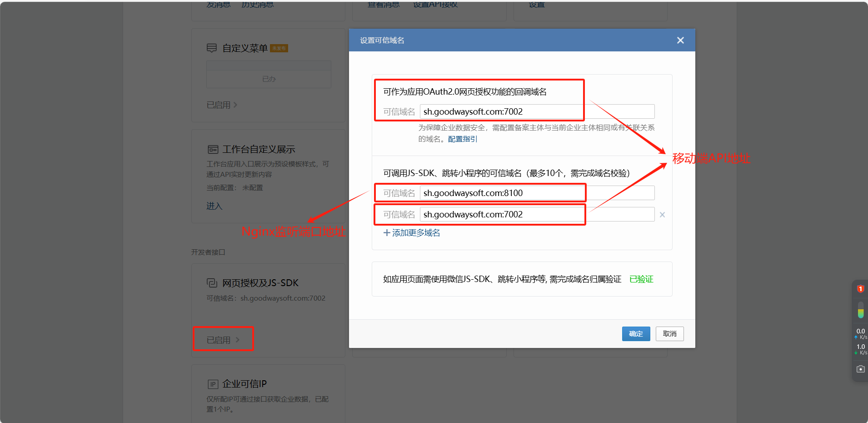This screenshot has width=868, height=423.
Task: Focus the second JS-SDK trusted domain input
Action: coord(537,214)
